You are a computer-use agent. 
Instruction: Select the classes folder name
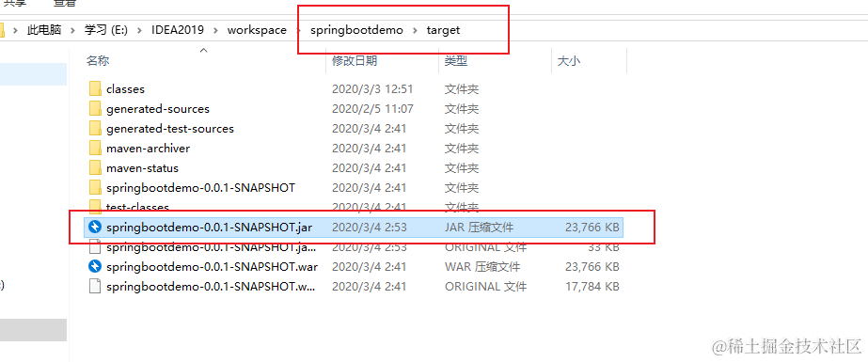pyautogui.click(x=125, y=88)
